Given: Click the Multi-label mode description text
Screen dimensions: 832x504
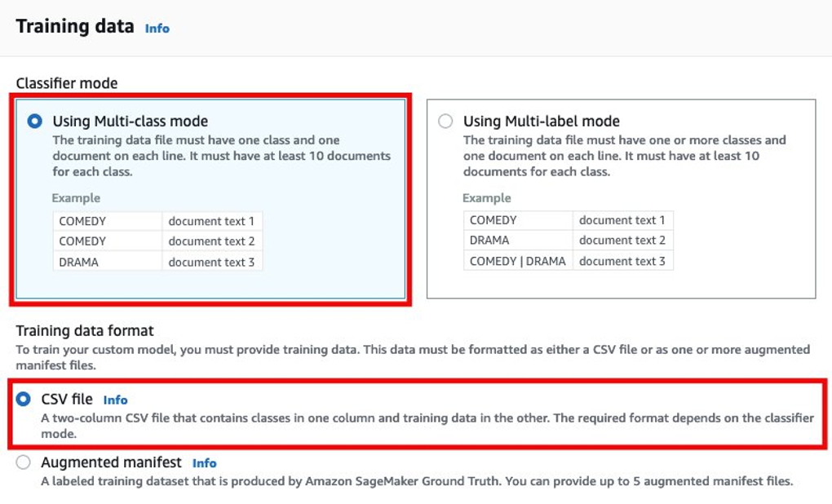Looking at the screenshot, I should pos(624,156).
